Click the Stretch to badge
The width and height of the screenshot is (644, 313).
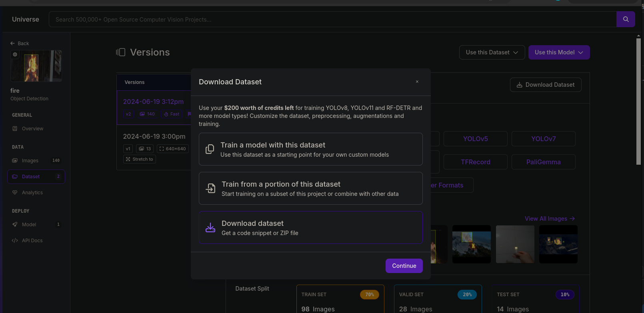click(x=140, y=159)
